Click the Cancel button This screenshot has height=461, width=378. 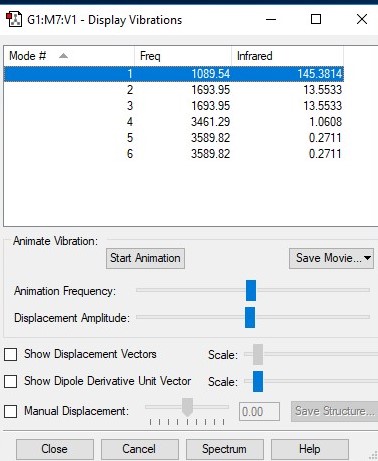pyautogui.click(x=139, y=449)
